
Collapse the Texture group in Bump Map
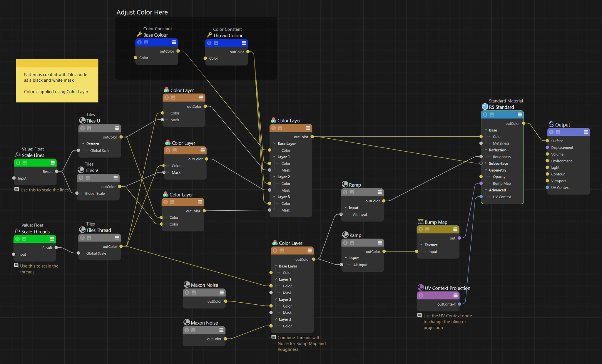(422, 245)
